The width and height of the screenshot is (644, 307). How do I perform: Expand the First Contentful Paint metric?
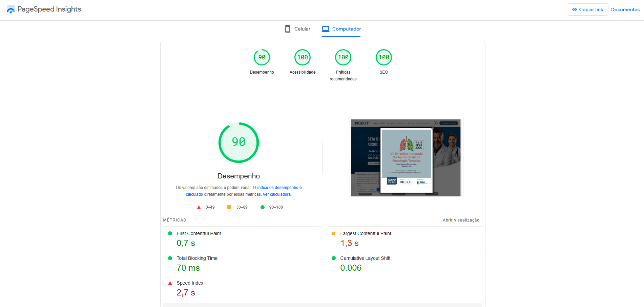point(199,233)
